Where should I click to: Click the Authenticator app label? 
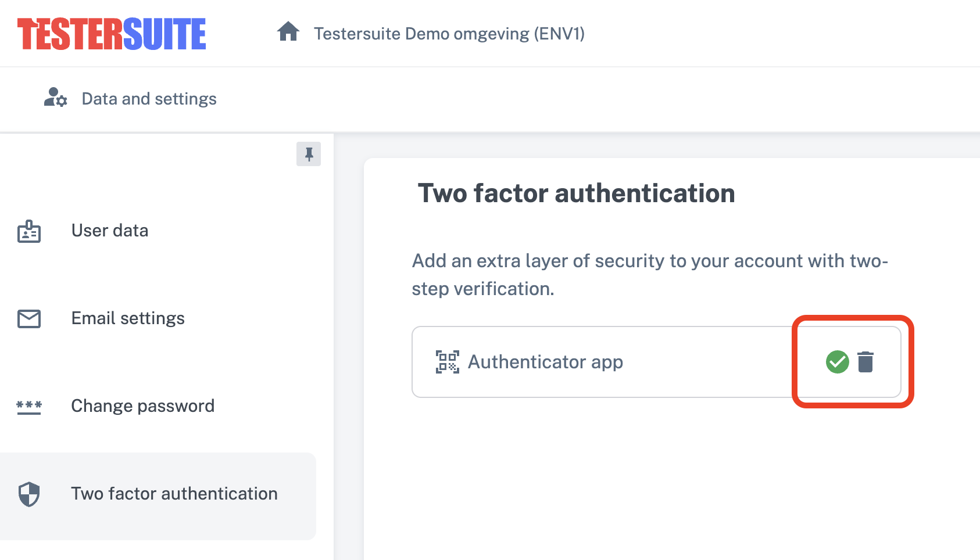point(545,362)
